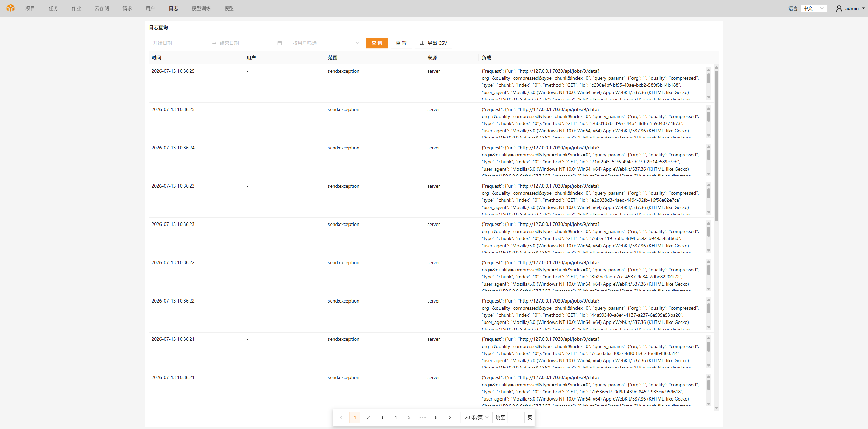Click the table scrollbar bottom arrow

pos(716,408)
